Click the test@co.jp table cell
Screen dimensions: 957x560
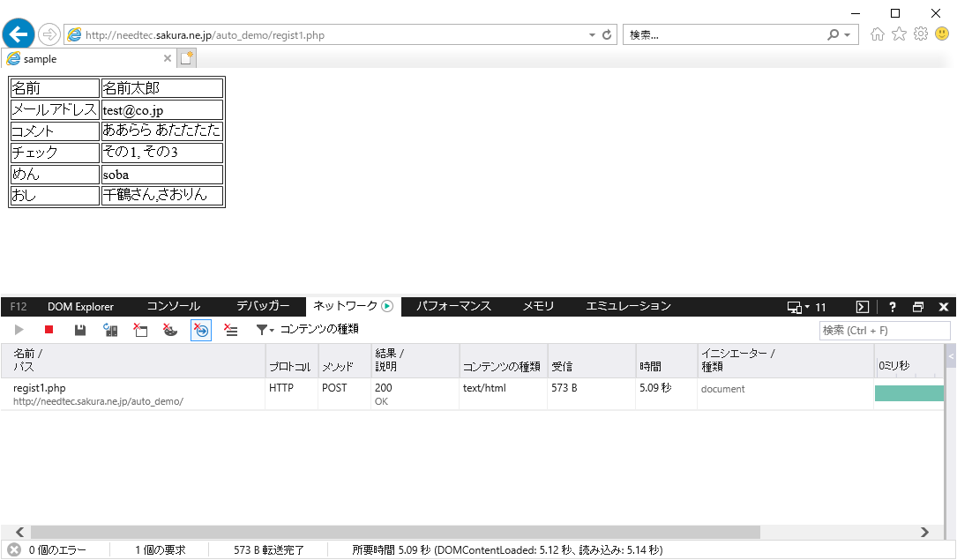[161, 110]
